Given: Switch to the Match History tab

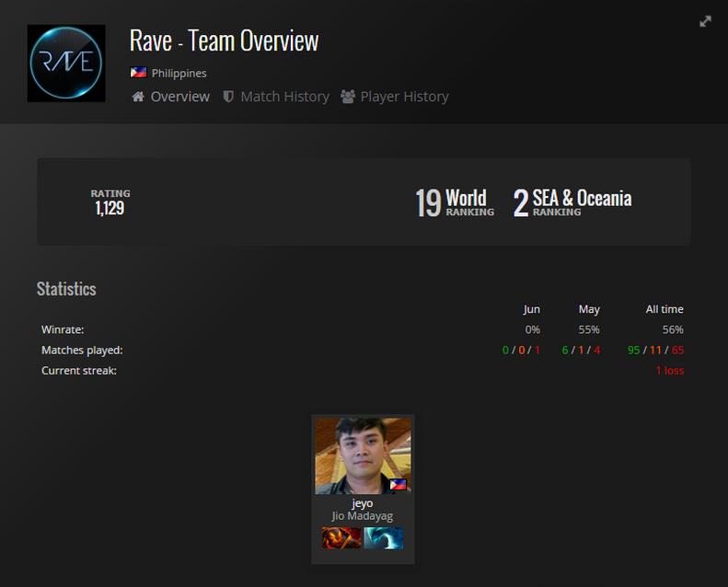Looking at the screenshot, I should tap(285, 97).
